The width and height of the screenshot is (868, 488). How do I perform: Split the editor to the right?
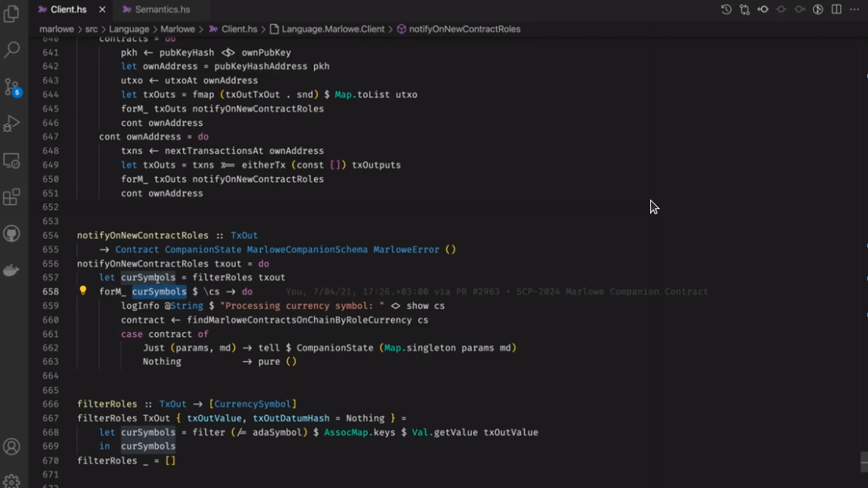[x=837, y=9]
